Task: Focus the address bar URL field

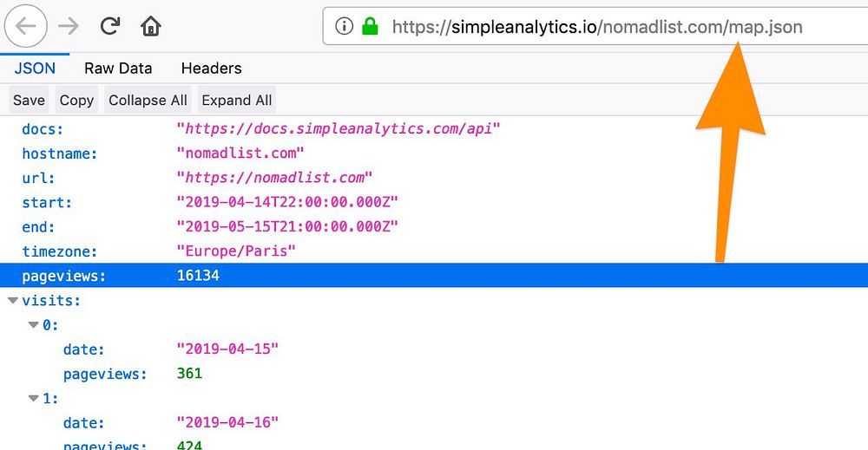Action: click(597, 27)
